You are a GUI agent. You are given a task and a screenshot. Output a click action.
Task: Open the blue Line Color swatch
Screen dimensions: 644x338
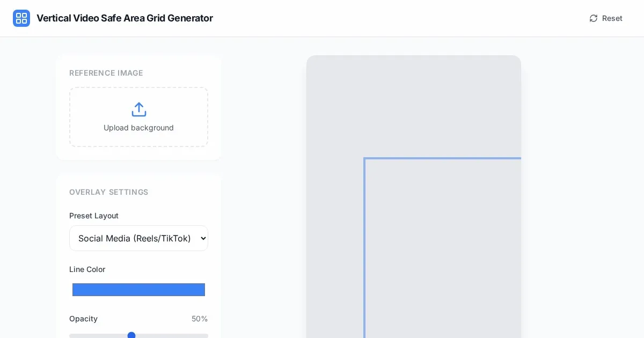point(138,290)
